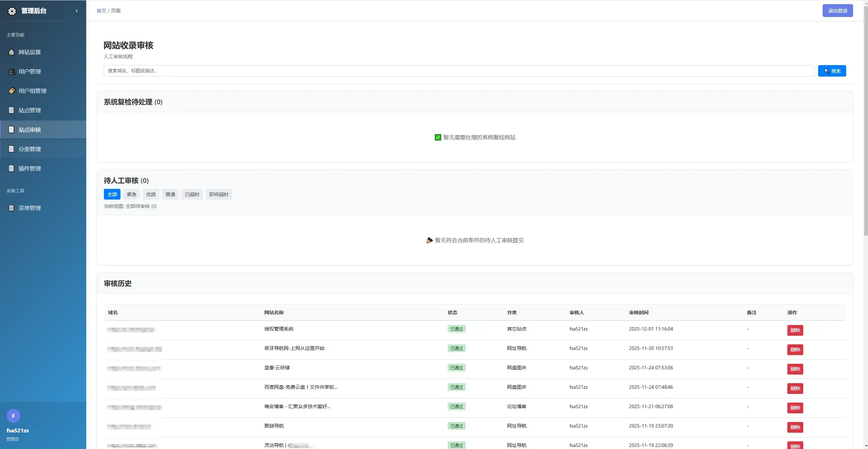
Task: Click the document icon for 站点管理
Action: 11,110
